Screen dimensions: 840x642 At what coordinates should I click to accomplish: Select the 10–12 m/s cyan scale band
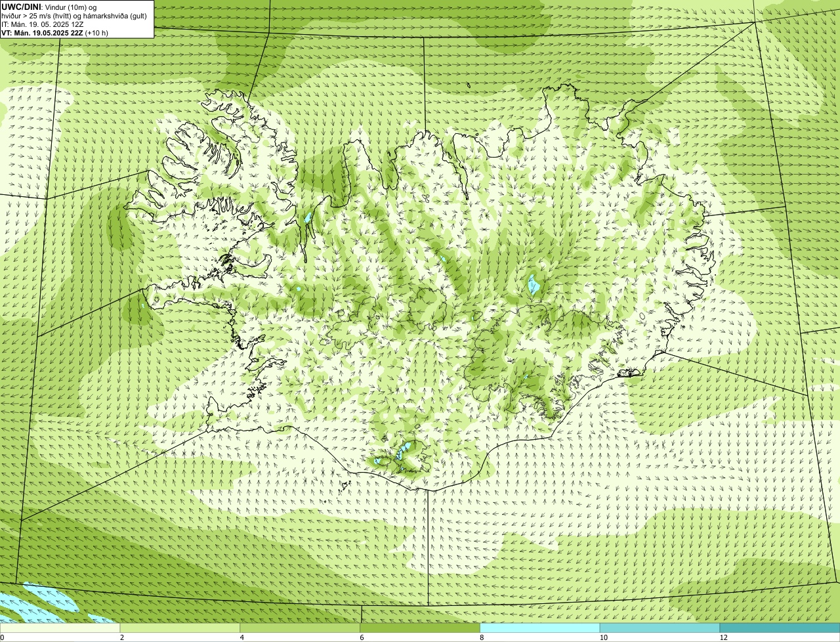660,628
